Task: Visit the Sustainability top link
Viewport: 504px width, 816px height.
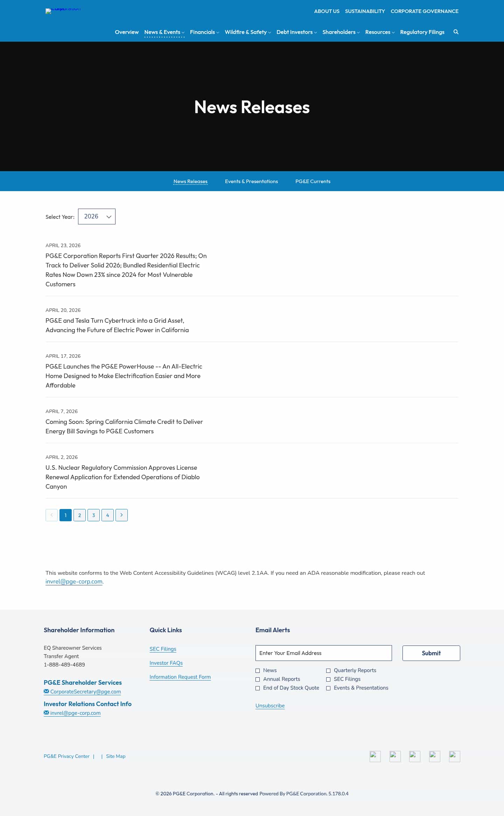Action: click(365, 11)
